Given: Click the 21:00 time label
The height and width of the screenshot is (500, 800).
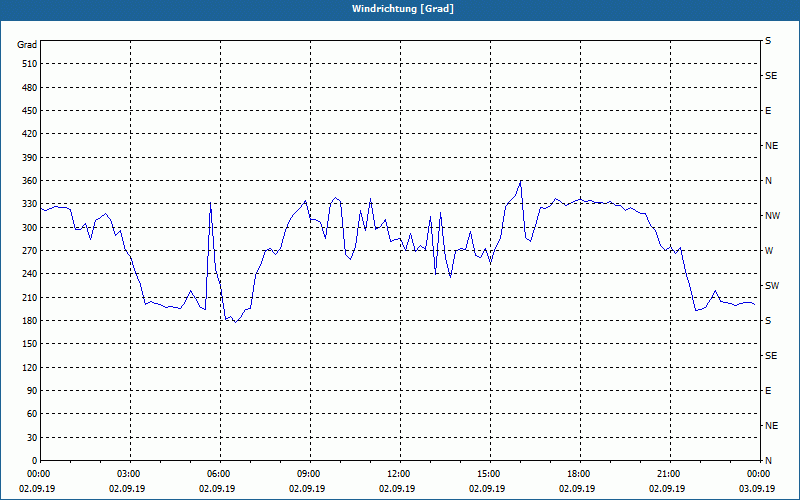Looking at the screenshot, I should (x=667, y=473).
